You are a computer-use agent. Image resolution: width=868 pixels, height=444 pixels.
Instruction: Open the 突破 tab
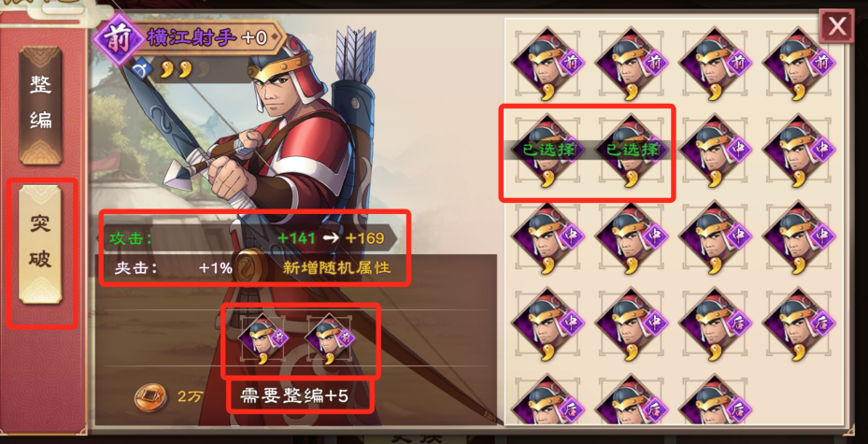click(40, 244)
